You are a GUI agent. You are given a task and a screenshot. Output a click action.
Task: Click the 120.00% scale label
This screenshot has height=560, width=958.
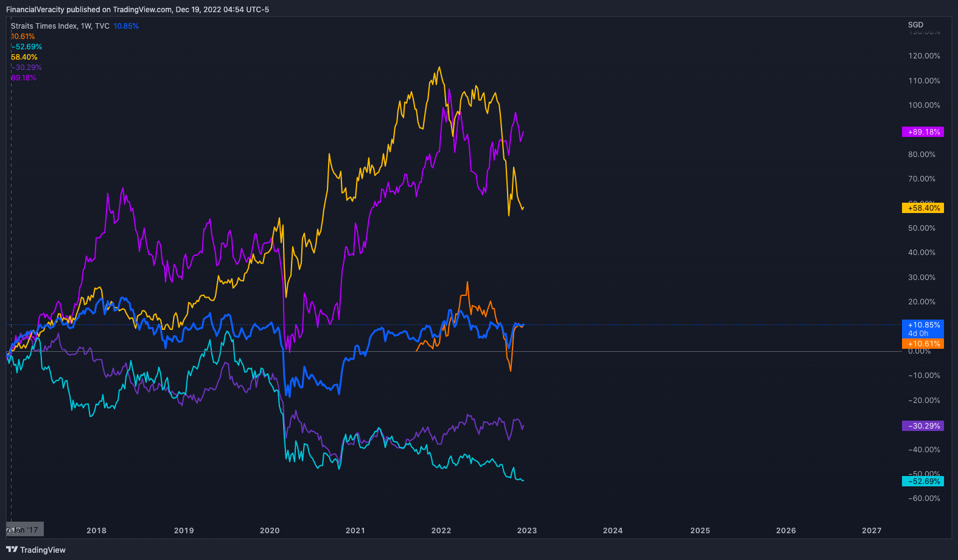tap(924, 56)
